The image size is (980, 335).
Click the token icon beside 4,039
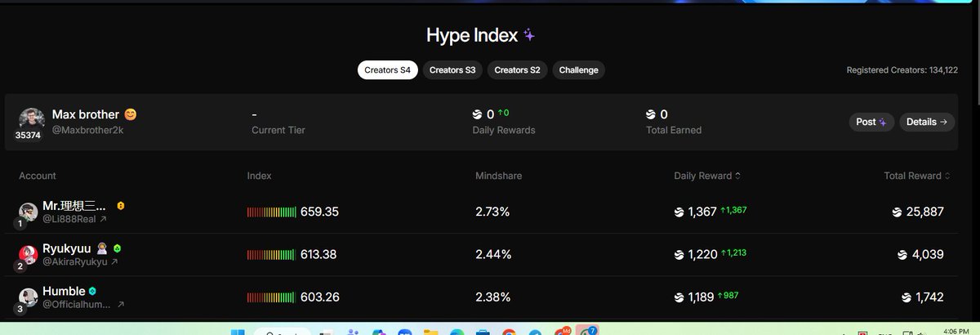point(902,254)
